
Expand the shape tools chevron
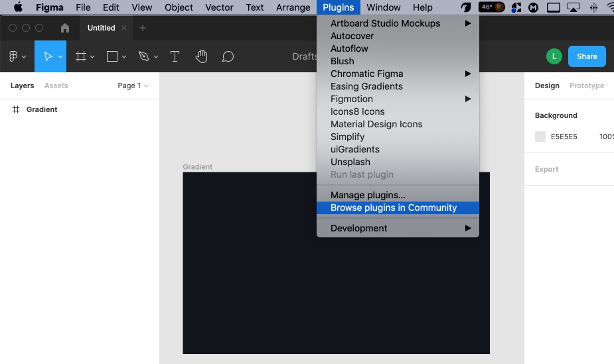click(x=124, y=57)
